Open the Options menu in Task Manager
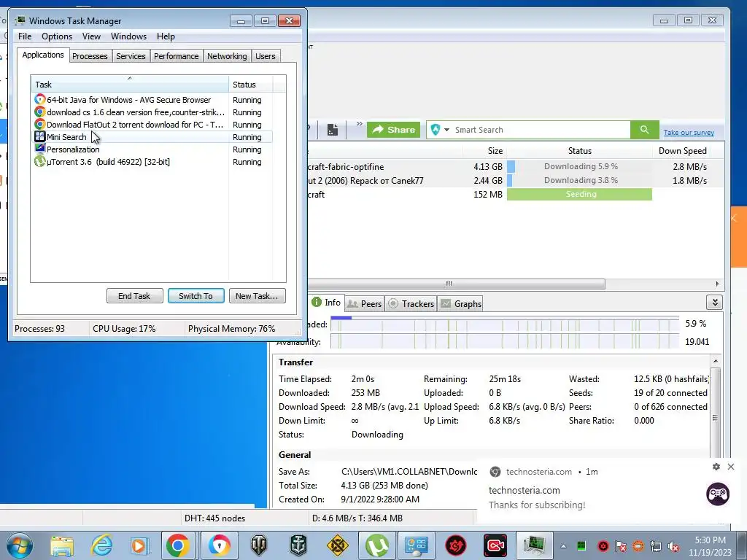The width and height of the screenshot is (747, 560). pyautogui.click(x=57, y=36)
